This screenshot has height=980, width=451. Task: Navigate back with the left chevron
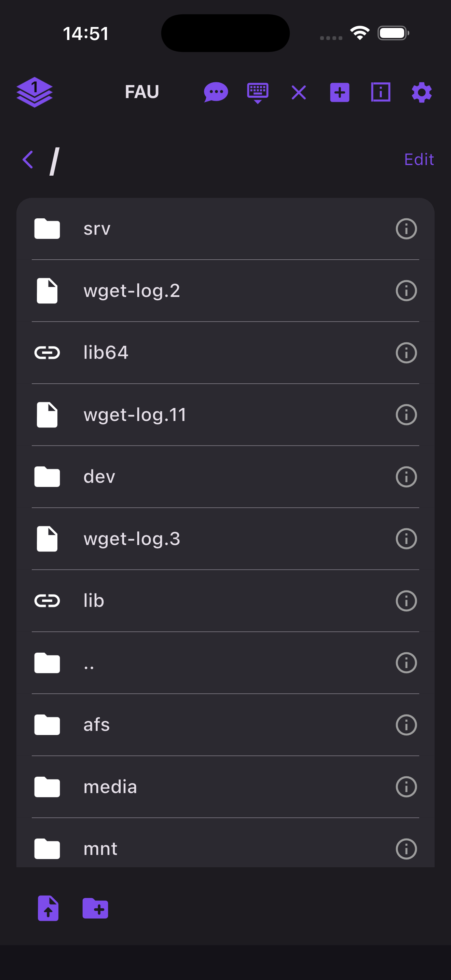(27, 159)
